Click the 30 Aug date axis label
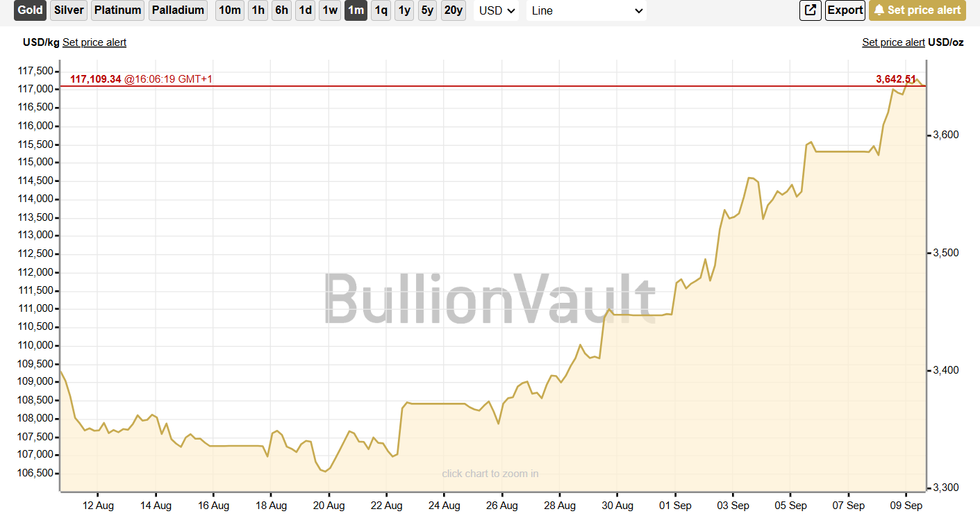 coord(617,505)
